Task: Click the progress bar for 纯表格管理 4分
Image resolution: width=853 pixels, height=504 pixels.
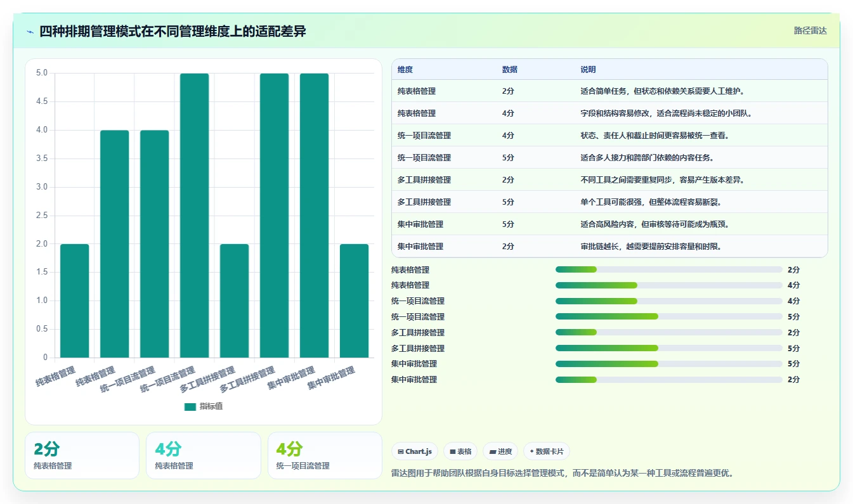Action: (x=669, y=285)
